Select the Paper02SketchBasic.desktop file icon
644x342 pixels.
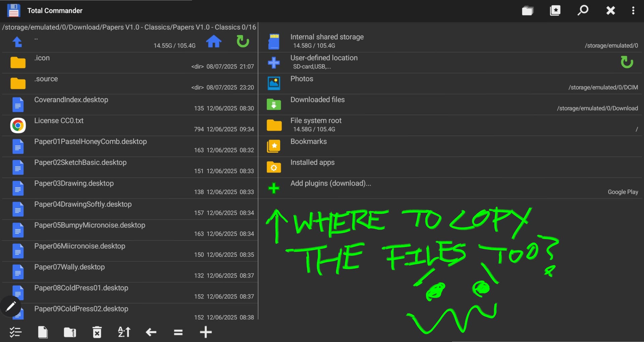pos(18,167)
